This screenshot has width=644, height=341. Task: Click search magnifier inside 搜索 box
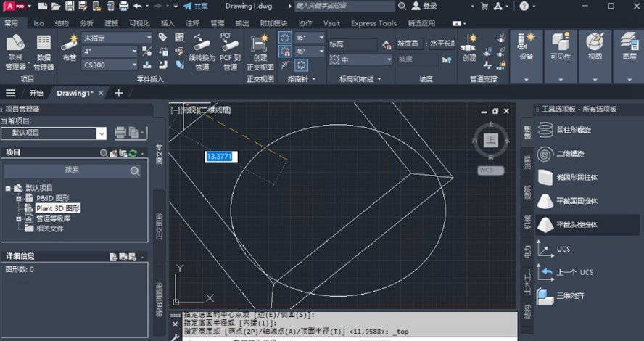coord(135,171)
